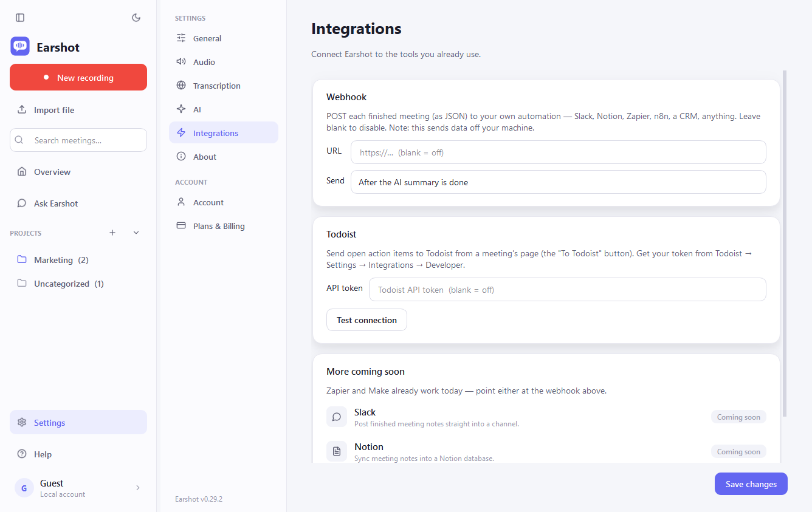The image size is (812, 512).
Task: Focus the Search meetings field
Action: pyautogui.click(x=78, y=140)
